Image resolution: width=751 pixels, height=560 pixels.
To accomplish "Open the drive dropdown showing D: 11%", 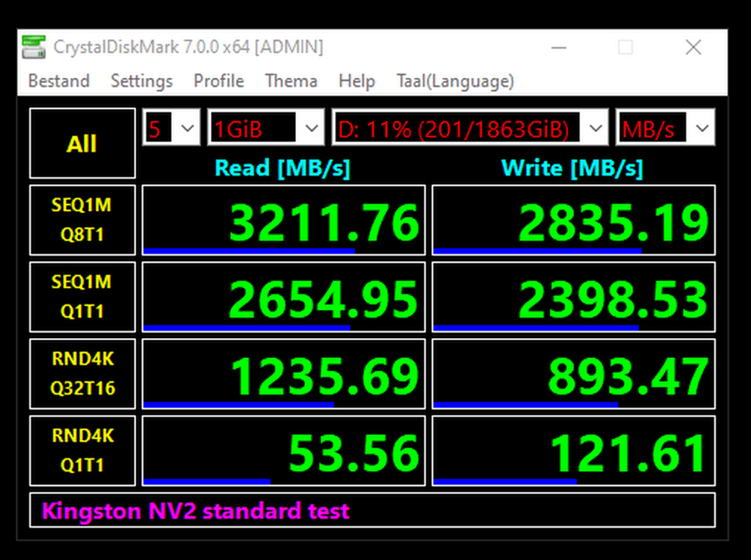I will click(x=470, y=127).
